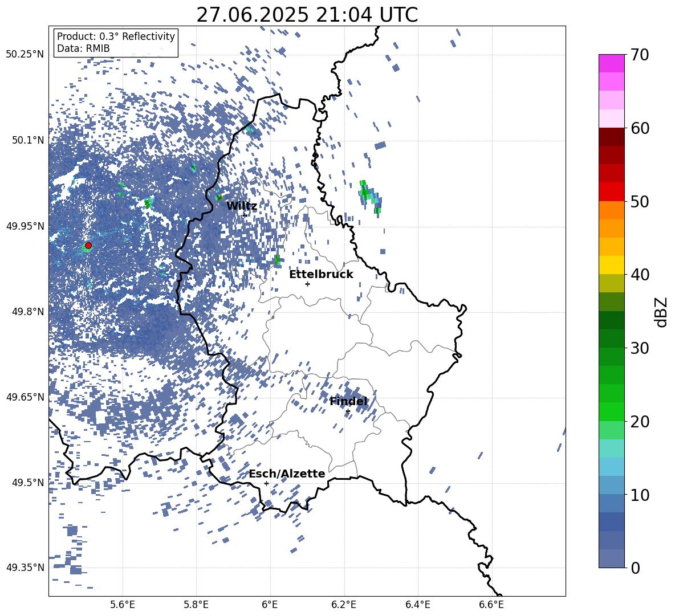Click the Esch/Alzette location cross marker
Viewport: 675px width, 616px height.
[x=266, y=483]
